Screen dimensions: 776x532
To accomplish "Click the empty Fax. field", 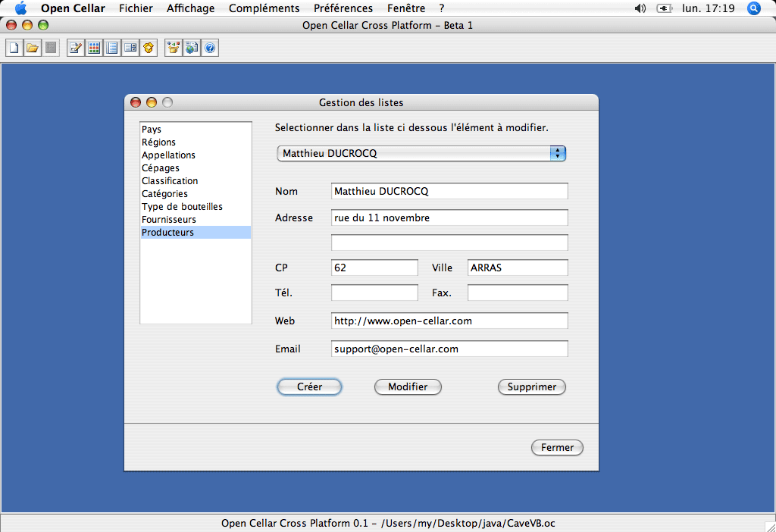I will click(518, 293).
